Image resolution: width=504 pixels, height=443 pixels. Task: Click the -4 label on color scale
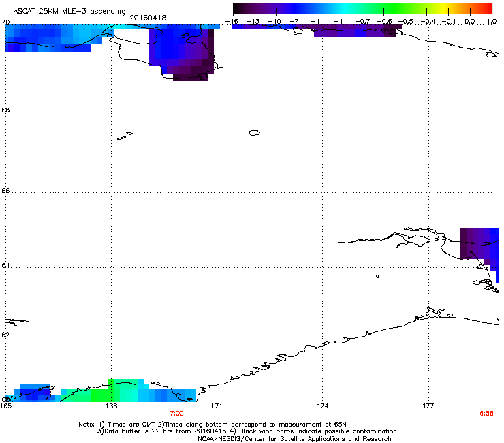tap(315, 22)
